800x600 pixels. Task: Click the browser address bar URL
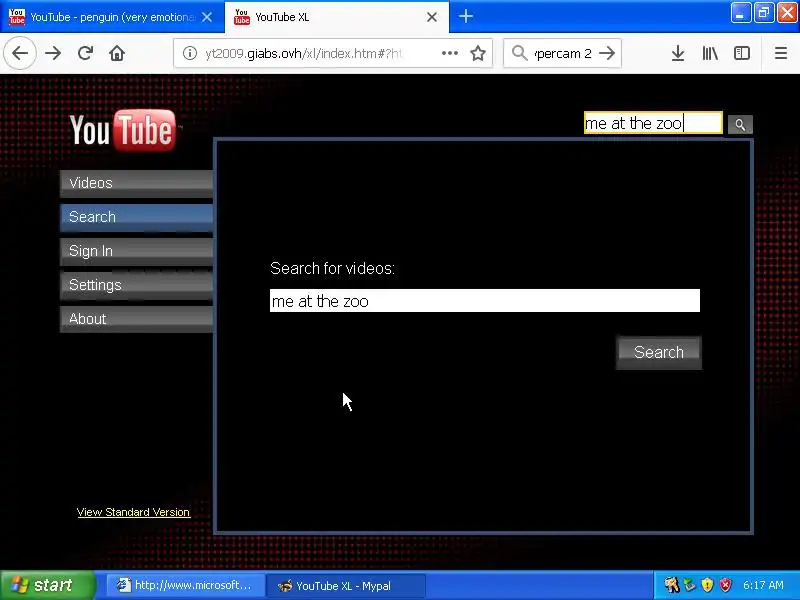click(x=304, y=53)
